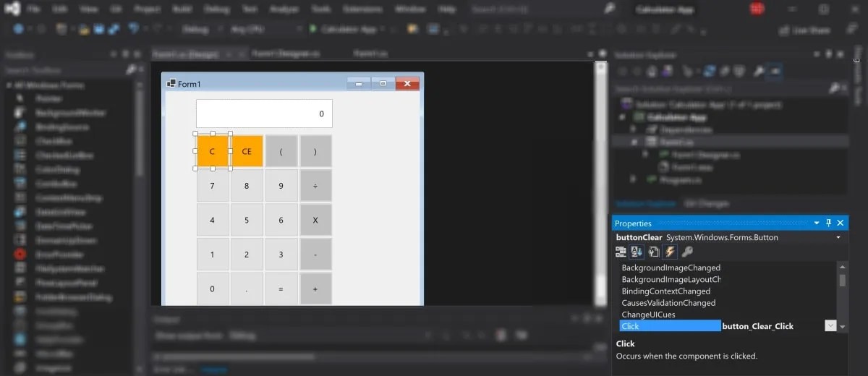Image resolution: width=868 pixels, height=376 pixels.
Task: Switch Properties to the Categorized view icon
Action: click(x=621, y=252)
